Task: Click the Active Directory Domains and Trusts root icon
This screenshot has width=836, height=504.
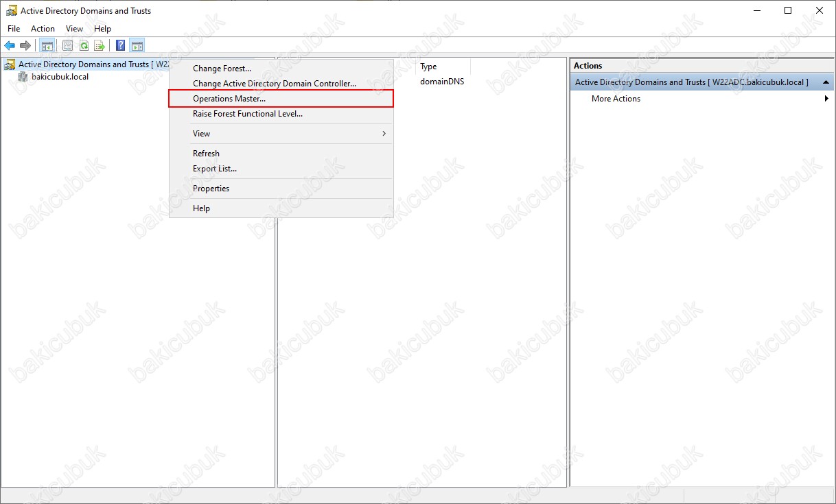Action: tap(10, 64)
